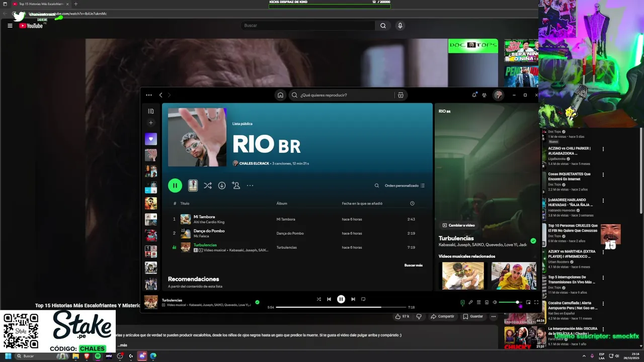Open the playback queue
The image size is (644, 362).
pyautogui.click(x=478, y=302)
